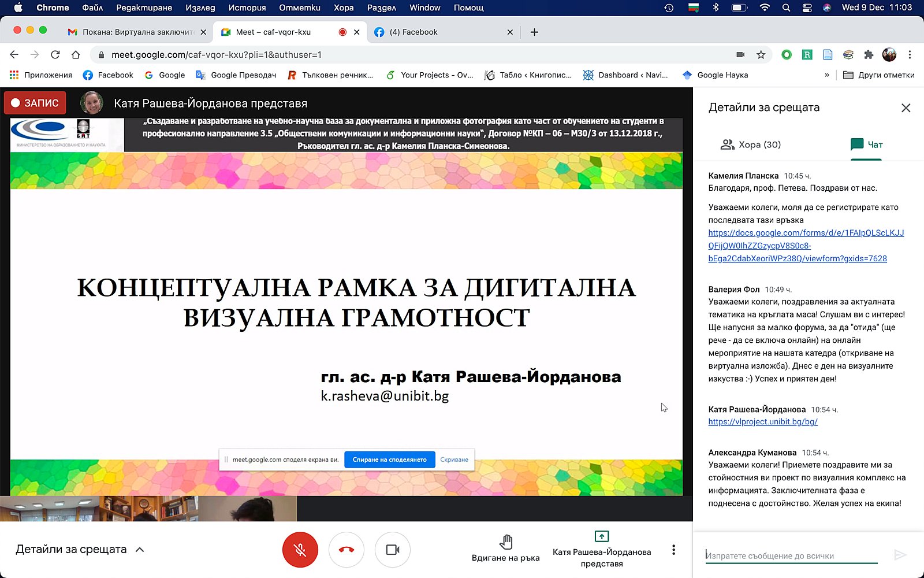The width and height of the screenshot is (924, 578).
Task: Open the three-dot more options menu
Action: pyautogui.click(x=673, y=550)
